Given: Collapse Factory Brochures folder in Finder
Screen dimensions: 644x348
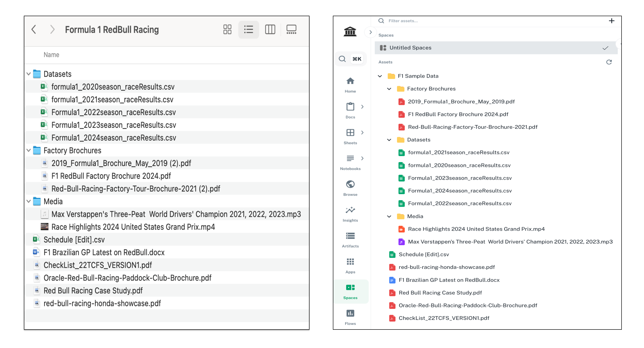Looking at the screenshot, I should click(29, 151).
